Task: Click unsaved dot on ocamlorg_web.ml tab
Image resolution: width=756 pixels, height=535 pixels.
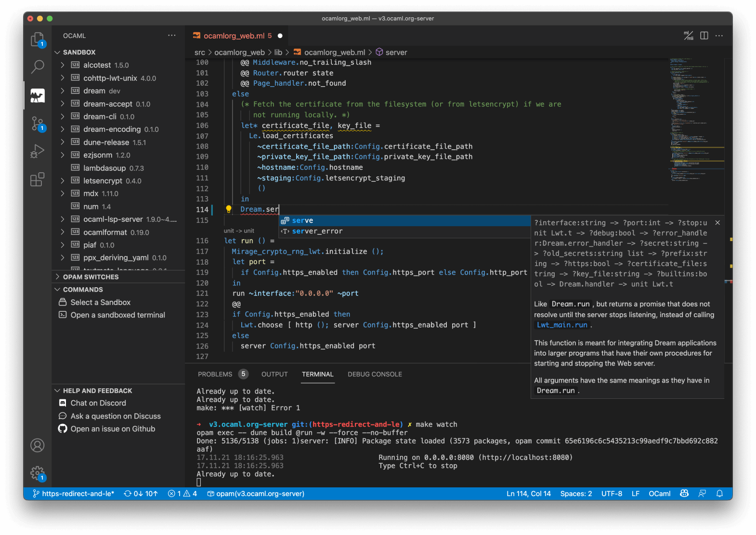Action: (x=280, y=36)
